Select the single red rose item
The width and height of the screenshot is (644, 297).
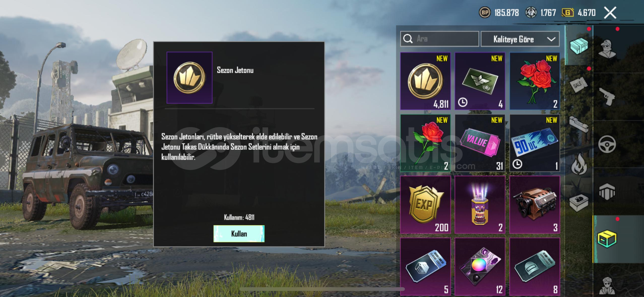tap(425, 143)
